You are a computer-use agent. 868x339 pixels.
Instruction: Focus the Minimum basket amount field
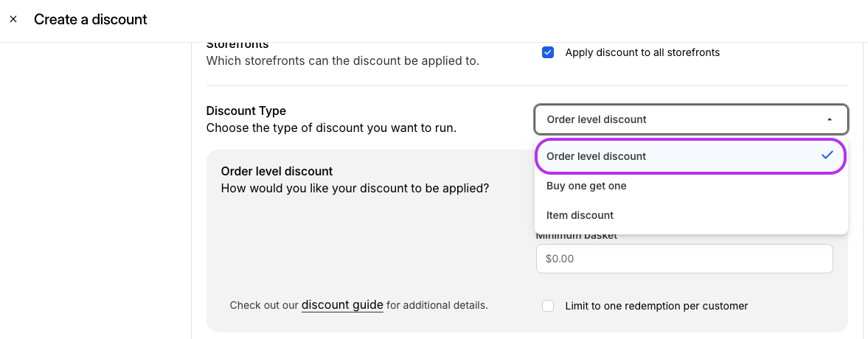pos(684,259)
